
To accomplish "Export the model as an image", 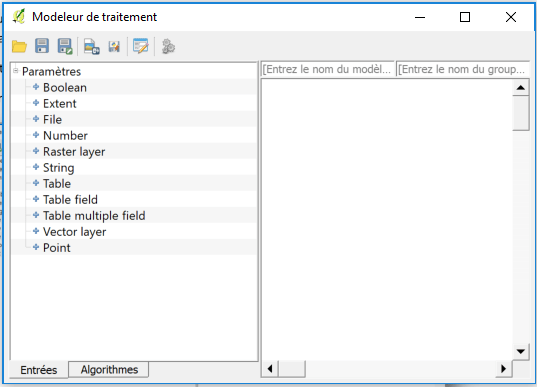I will click(x=91, y=47).
